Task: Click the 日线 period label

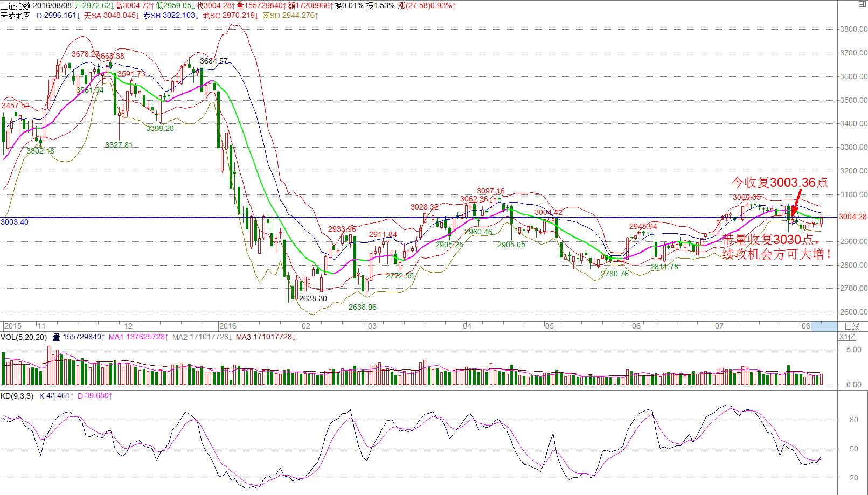Action: pyautogui.click(x=852, y=326)
